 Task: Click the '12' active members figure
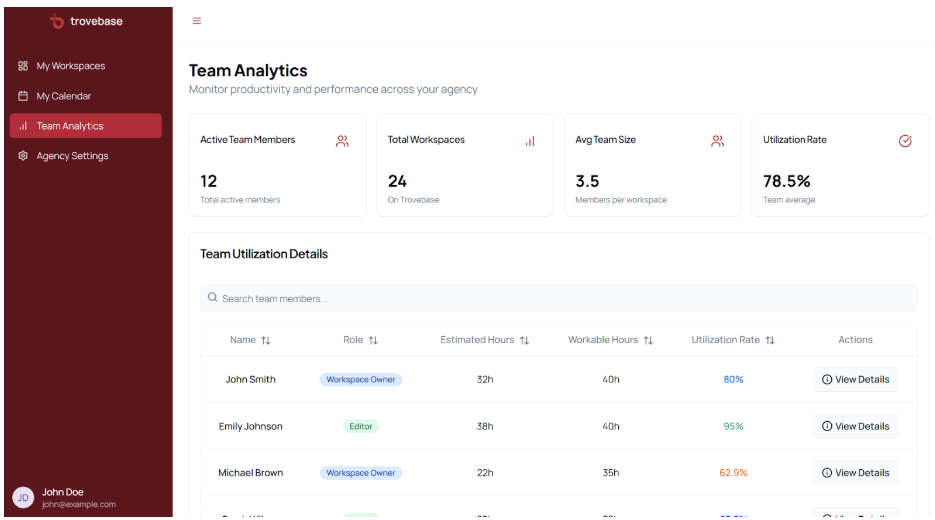(209, 181)
